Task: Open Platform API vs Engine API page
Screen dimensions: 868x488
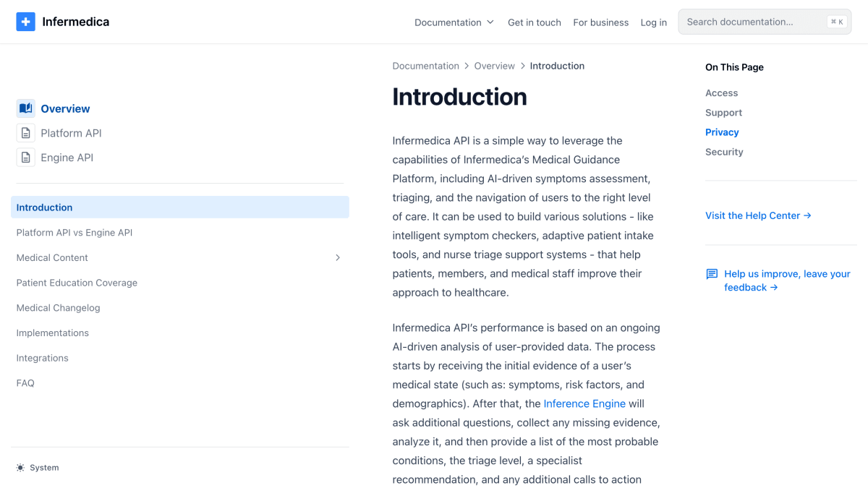Action: pyautogui.click(x=75, y=233)
